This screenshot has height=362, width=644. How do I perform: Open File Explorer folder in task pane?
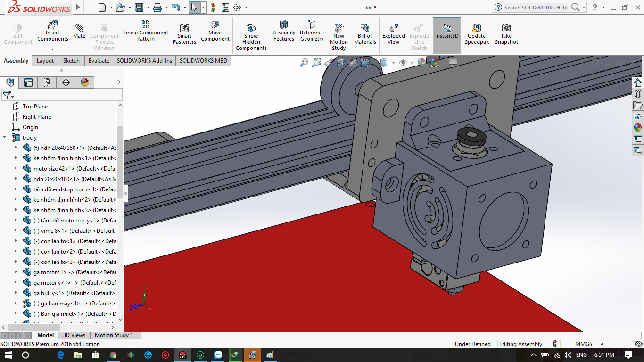pyautogui.click(x=637, y=105)
